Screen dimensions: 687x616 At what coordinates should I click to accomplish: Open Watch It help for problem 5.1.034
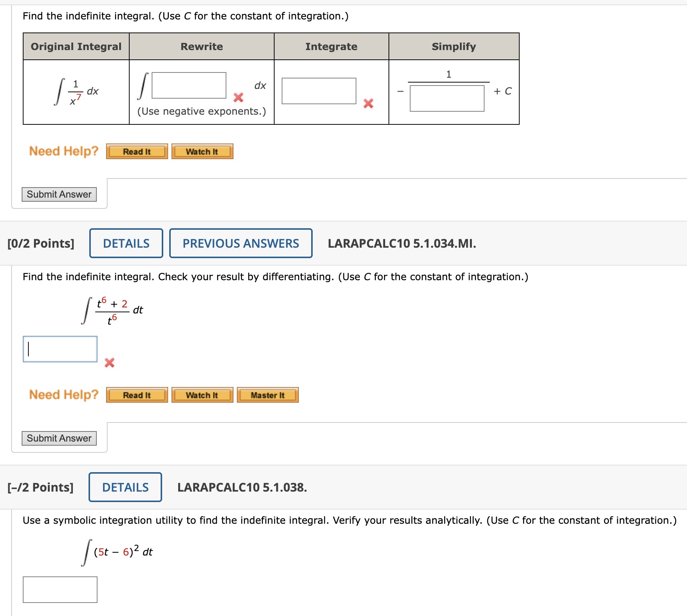(x=202, y=395)
